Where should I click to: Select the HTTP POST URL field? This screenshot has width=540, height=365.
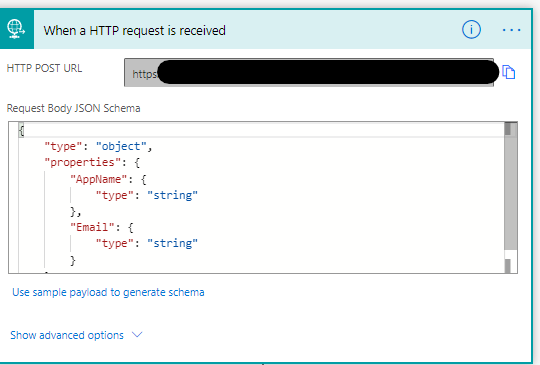(x=309, y=72)
